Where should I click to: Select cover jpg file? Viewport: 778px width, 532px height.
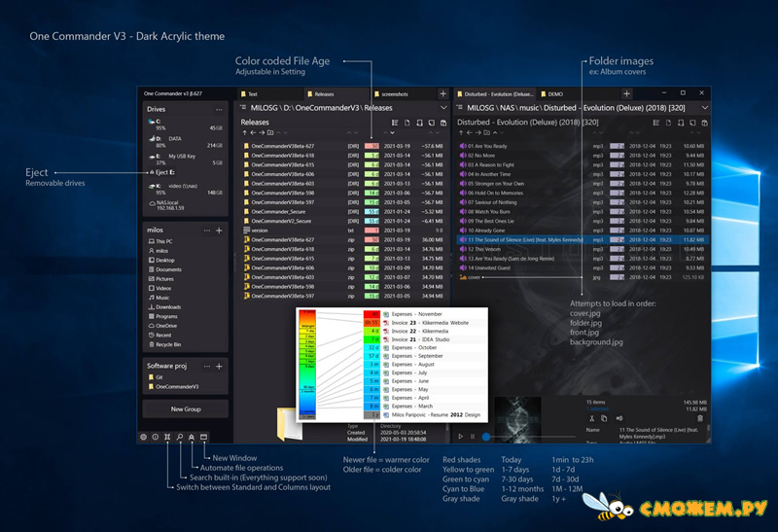point(583,277)
